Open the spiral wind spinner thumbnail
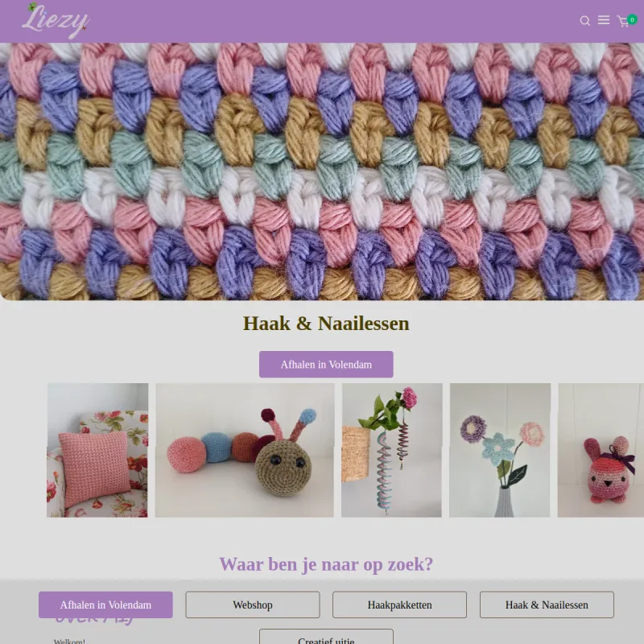Viewport: 644px width, 644px height. point(392,450)
